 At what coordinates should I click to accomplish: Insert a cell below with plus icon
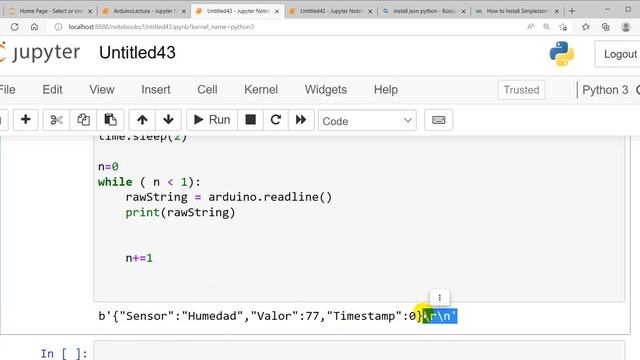[x=25, y=120]
